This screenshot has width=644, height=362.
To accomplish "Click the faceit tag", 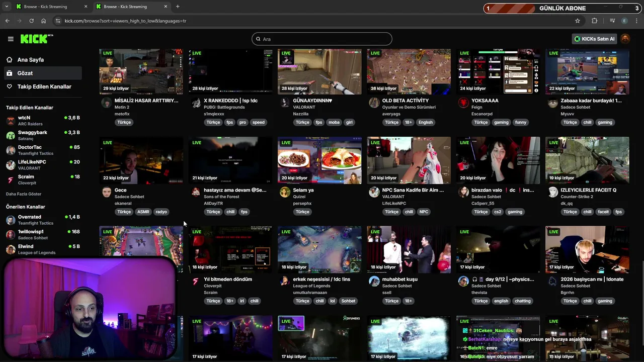I will 603,212.
